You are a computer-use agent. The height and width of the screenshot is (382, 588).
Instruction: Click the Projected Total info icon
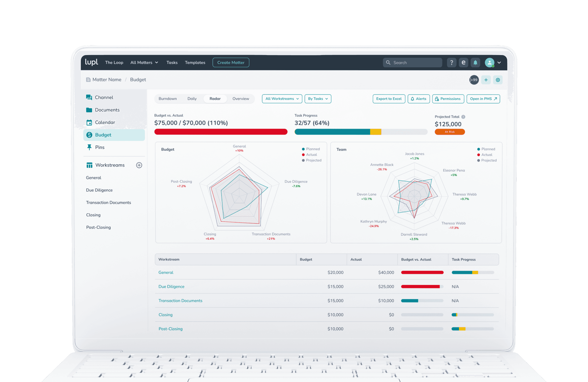[x=463, y=117]
